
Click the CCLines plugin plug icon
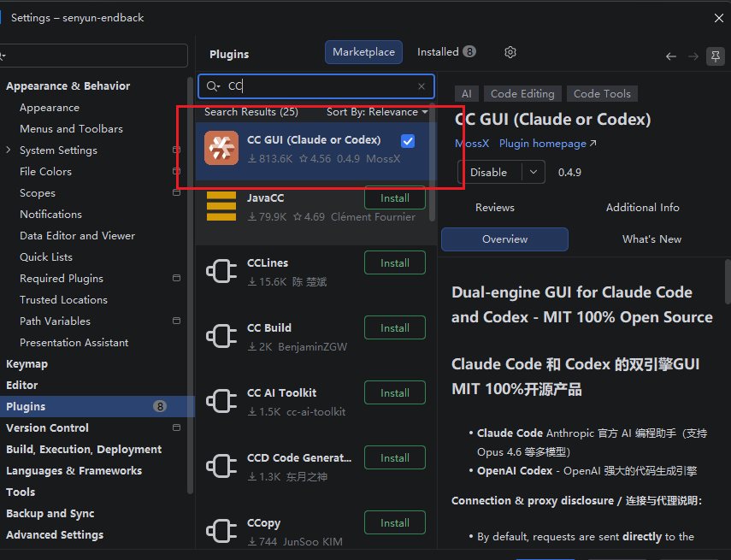pyautogui.click(x=221, y=271)
